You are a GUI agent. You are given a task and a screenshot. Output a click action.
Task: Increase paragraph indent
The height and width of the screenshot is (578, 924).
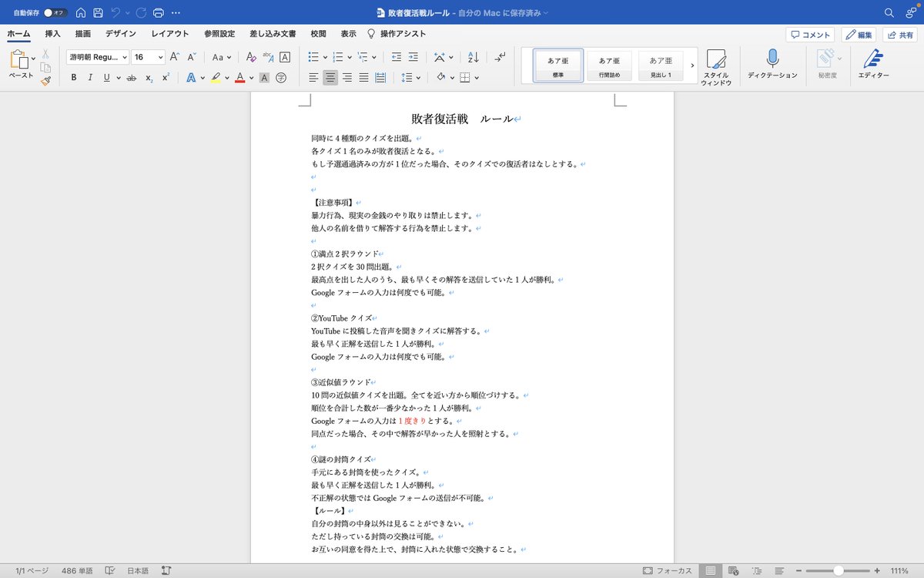pos(413,57)
